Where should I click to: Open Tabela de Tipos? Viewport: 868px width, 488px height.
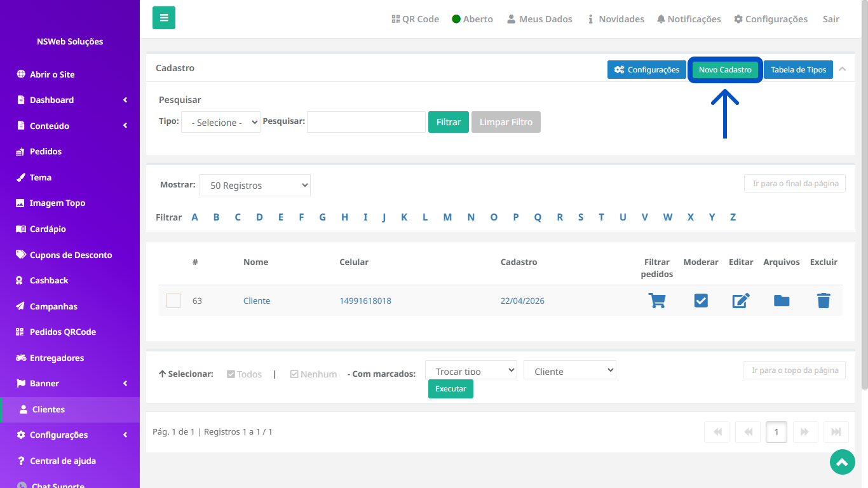click(798, 70)
